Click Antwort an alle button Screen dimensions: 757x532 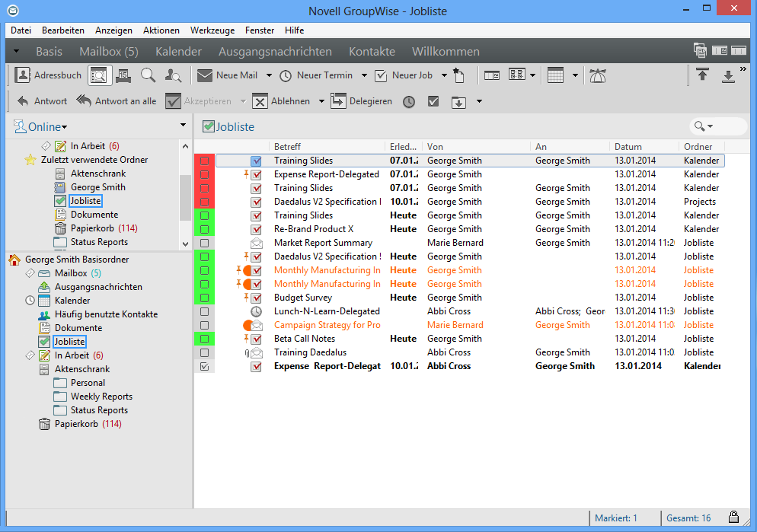coord(117,101)
